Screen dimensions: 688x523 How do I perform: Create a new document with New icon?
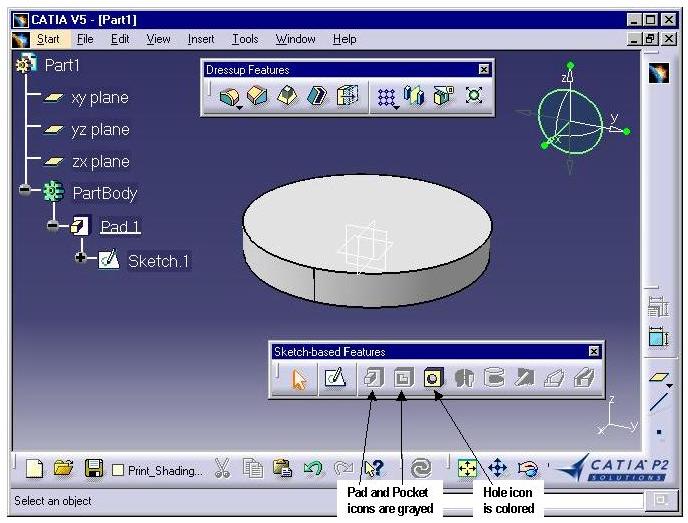[34, 469]
